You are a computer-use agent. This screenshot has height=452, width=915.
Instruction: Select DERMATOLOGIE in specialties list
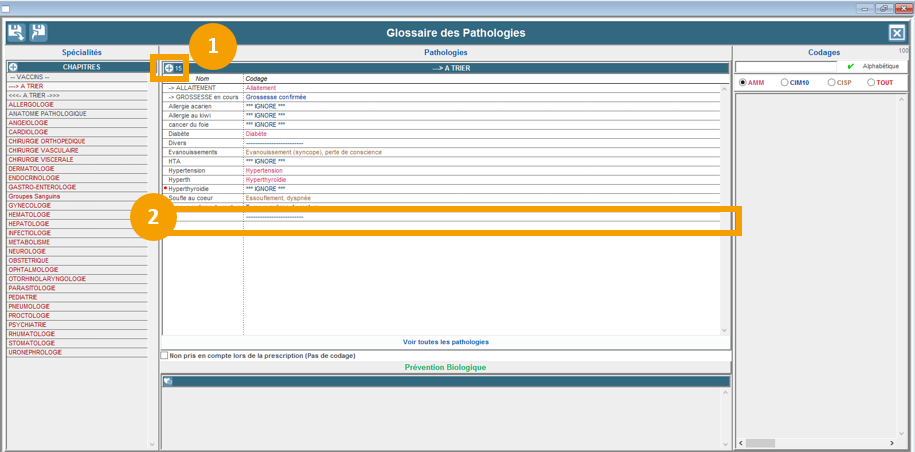click(31, 168)
